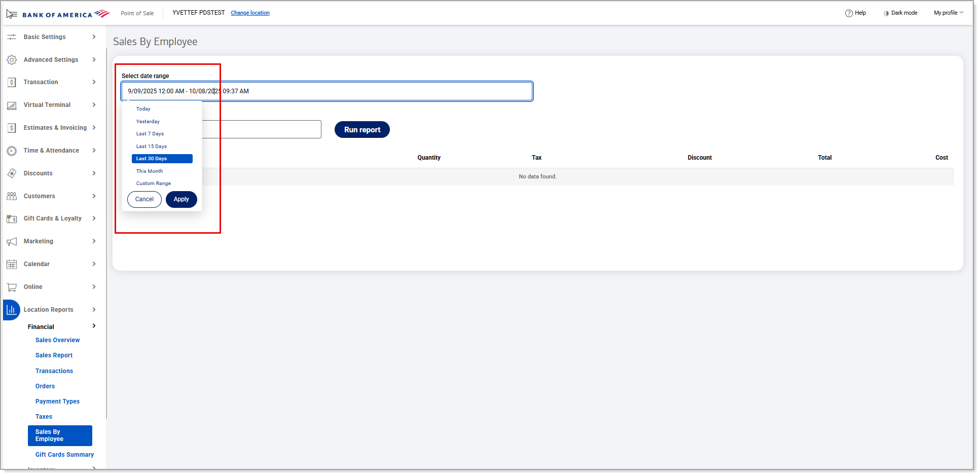
Task: Click the Virtual Terminal icon
Action: (12, 105)
